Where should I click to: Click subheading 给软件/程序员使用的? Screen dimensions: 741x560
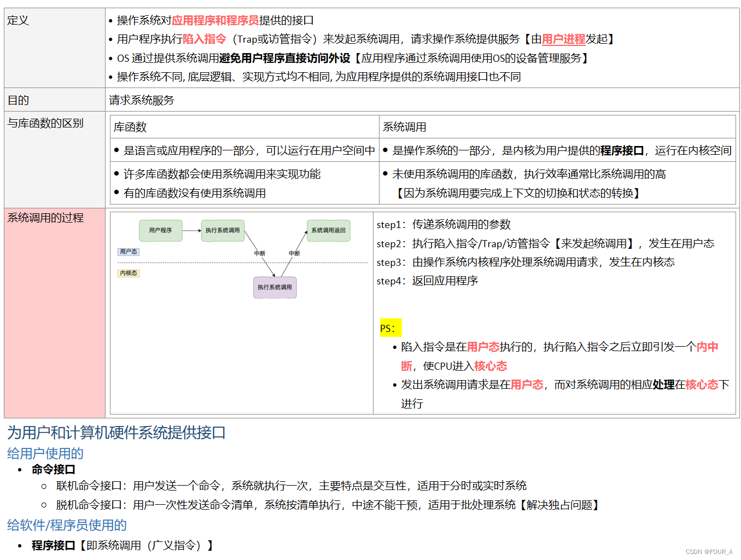(67, 525)
